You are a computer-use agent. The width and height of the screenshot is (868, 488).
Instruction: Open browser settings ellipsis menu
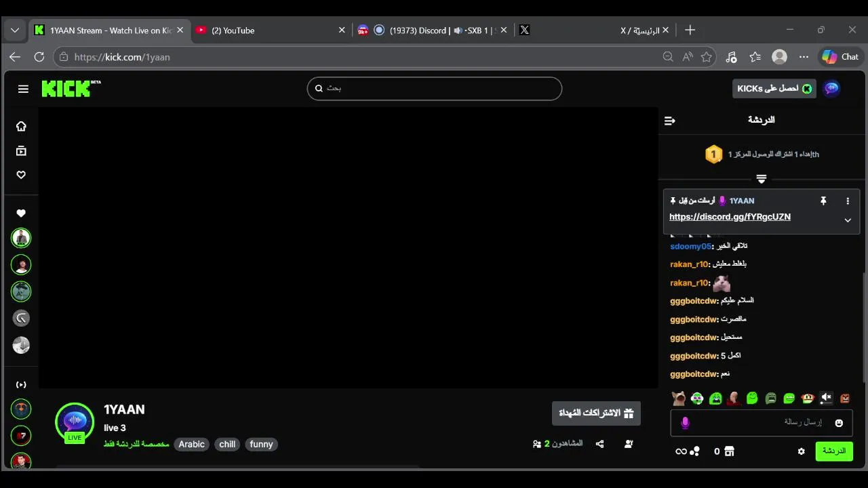(804, 57)
